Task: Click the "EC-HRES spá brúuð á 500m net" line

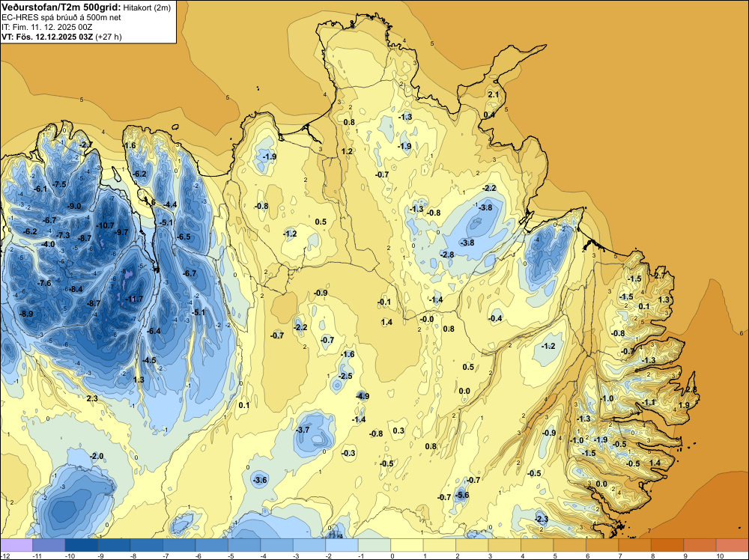Action: 61,17
